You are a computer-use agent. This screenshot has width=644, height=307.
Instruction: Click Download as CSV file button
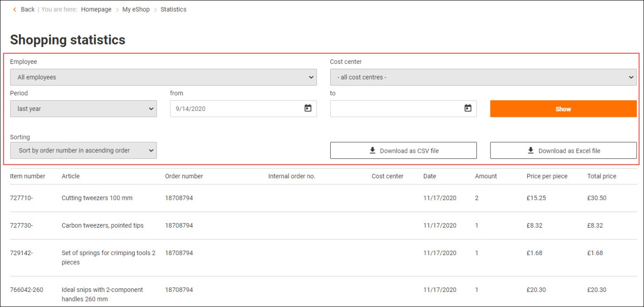click(x=403, y=151)
